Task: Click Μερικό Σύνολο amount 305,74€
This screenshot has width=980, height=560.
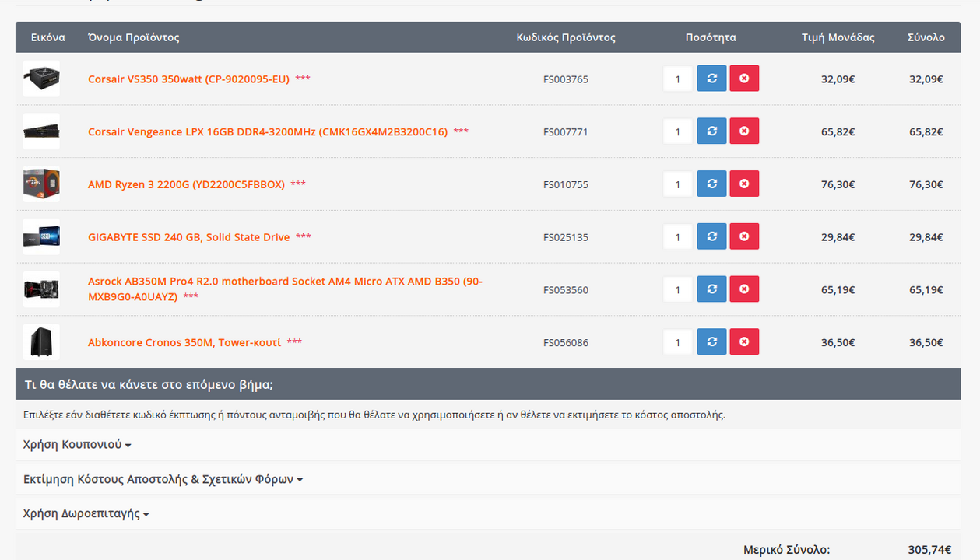Action: click(x=929, y=550)
